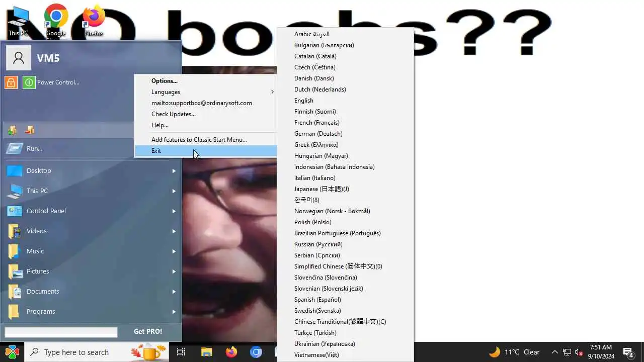644x362 pixels.
Task: Expand the Control Panel submenu arrow
Action: click(174, 211)
